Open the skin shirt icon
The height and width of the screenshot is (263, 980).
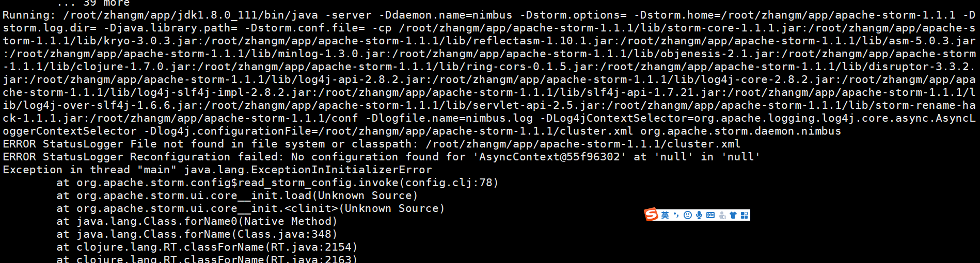point(733,215)
